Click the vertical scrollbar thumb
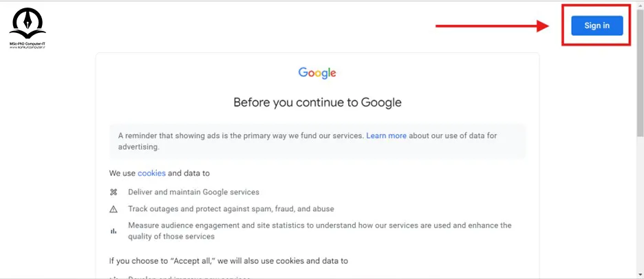The image size is (644, 279). (640, 70)
